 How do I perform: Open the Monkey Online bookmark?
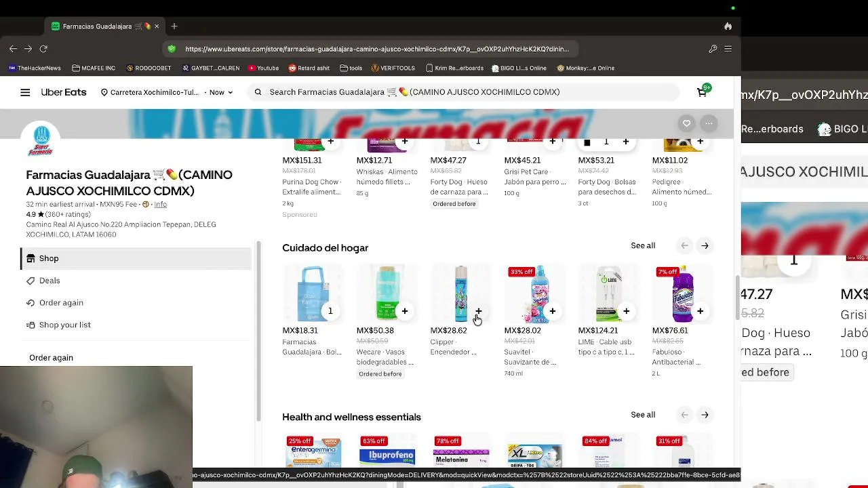[x=586, y=68]
